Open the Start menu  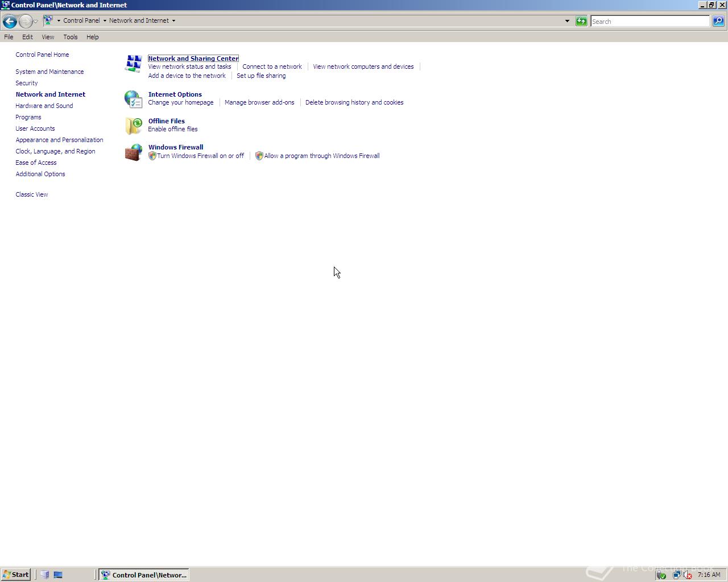pyautogui.click(x=16, y=575)
